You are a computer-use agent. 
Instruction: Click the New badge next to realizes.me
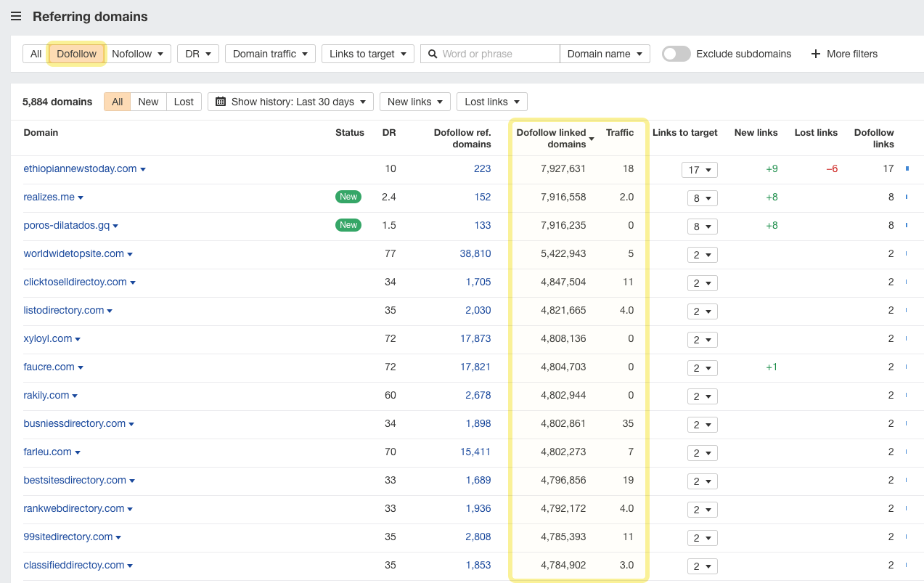click(348, 196)
